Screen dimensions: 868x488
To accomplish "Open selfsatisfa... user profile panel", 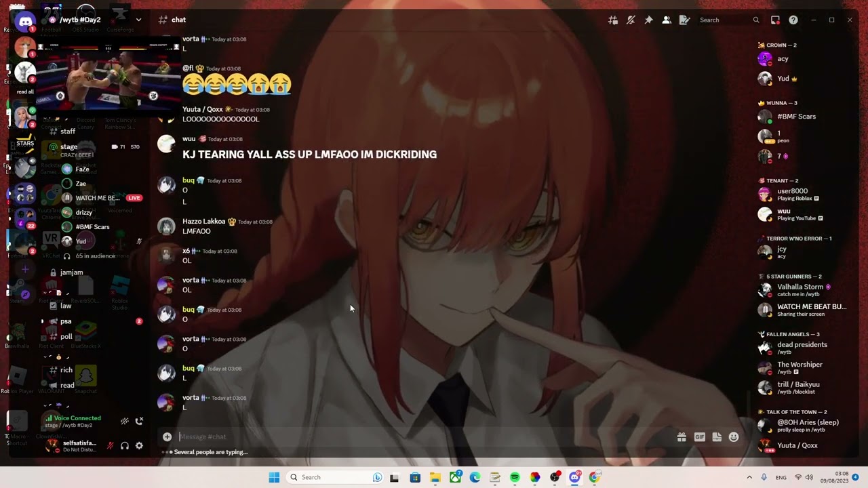I will (x=71, y=446).
